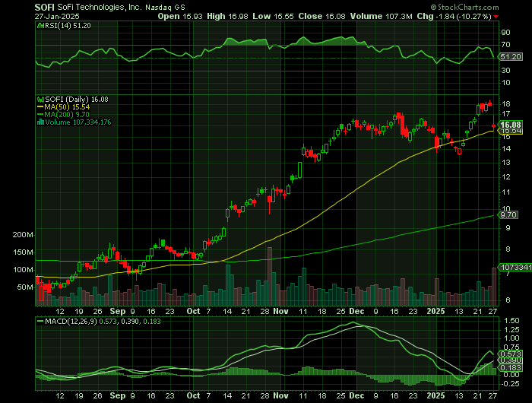532x403 pixels.
Task: Click the Volume 107,334,176 legend text
Action: click(x=78, y=122)
